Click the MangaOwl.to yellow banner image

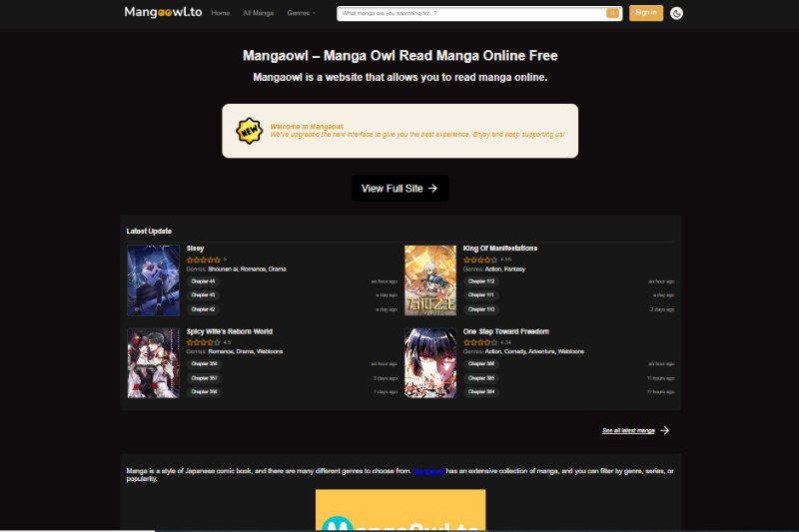point(400,510)
